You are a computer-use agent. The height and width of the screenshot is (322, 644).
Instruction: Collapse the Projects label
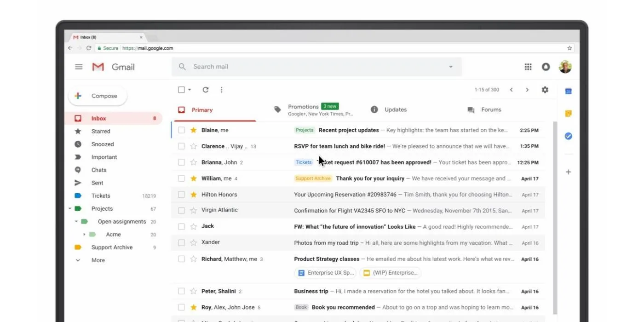(70, 209)
